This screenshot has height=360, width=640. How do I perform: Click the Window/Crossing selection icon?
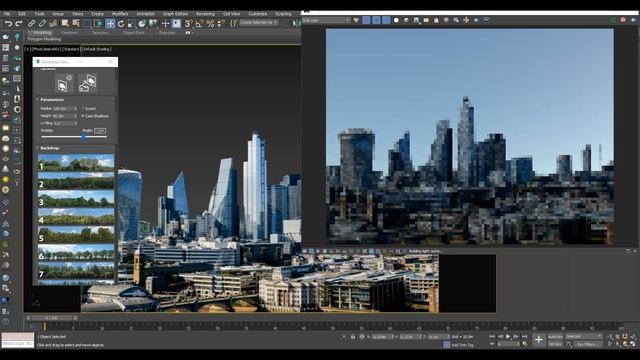[x=98, y=24]
